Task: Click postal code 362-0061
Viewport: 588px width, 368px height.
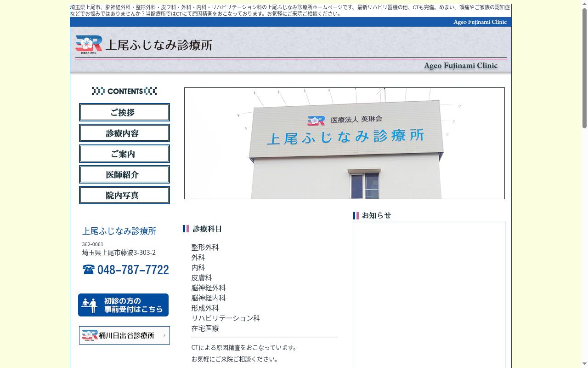Action: click(x=93, y=244)
